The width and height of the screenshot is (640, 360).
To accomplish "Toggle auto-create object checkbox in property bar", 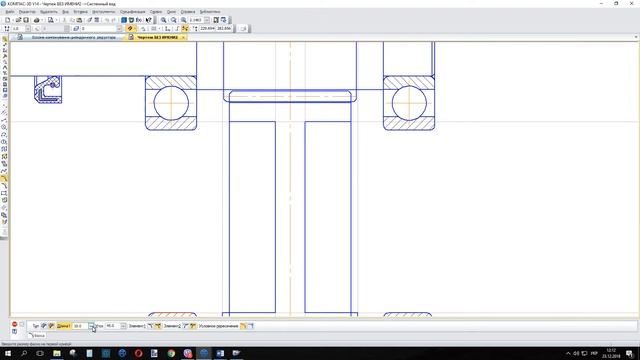I will pos(22,324).
